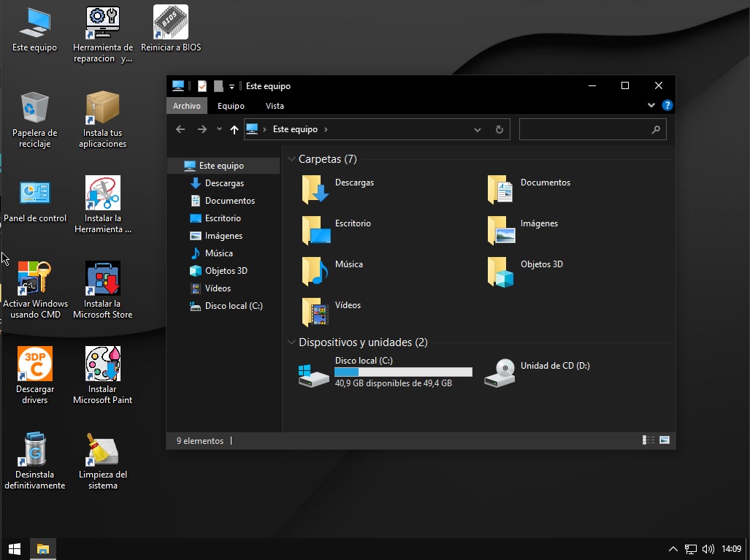The width and height of the screenshot is (750, 560).
Task: Open the recent locations dropdown arrow
Action: [219, 129]
